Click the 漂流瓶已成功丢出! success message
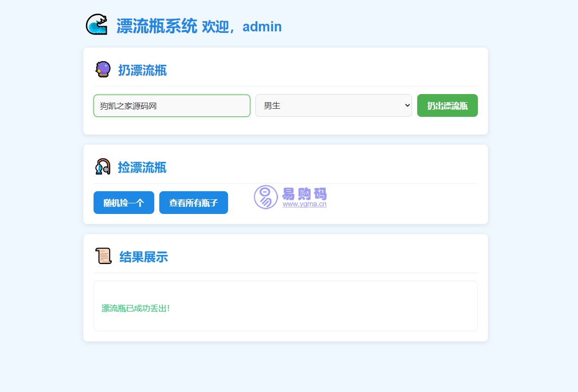Viewport: 578px width, 392px height. pos(136,309)
